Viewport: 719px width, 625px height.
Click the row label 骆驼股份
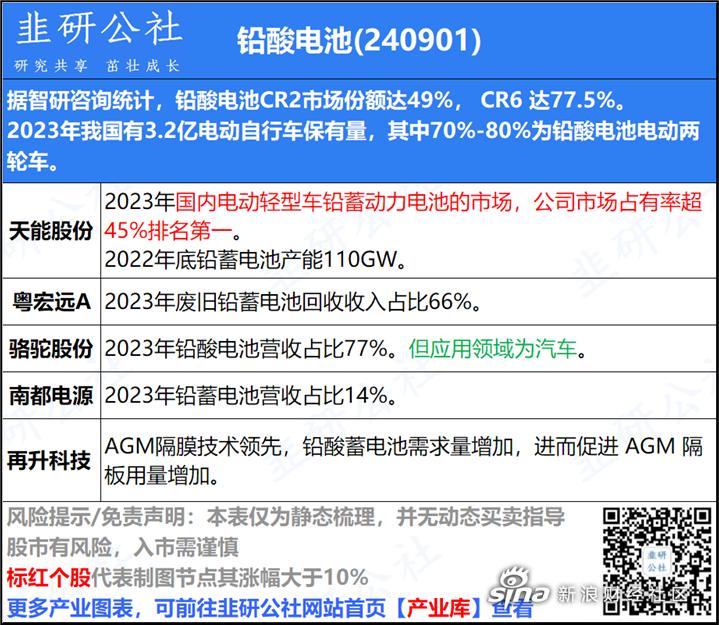click(51, 349)
